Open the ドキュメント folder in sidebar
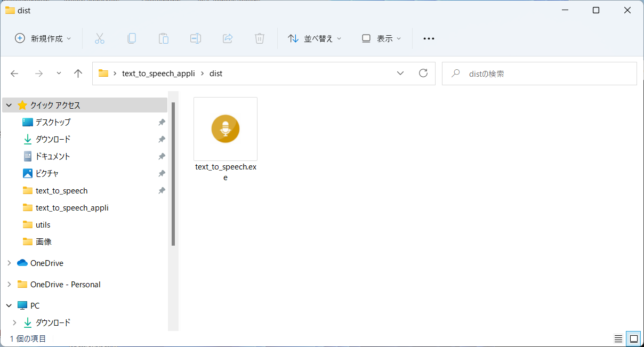 point(53,157)
